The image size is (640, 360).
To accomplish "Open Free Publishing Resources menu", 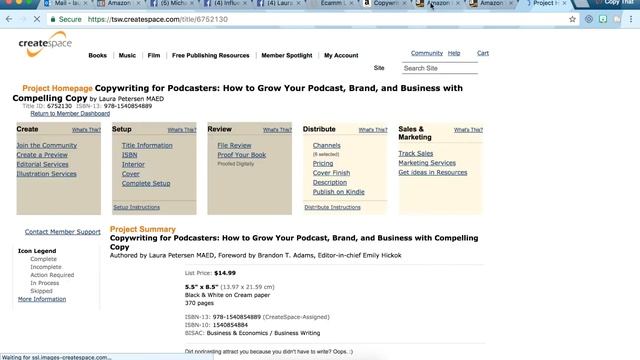I will [211, 56].
